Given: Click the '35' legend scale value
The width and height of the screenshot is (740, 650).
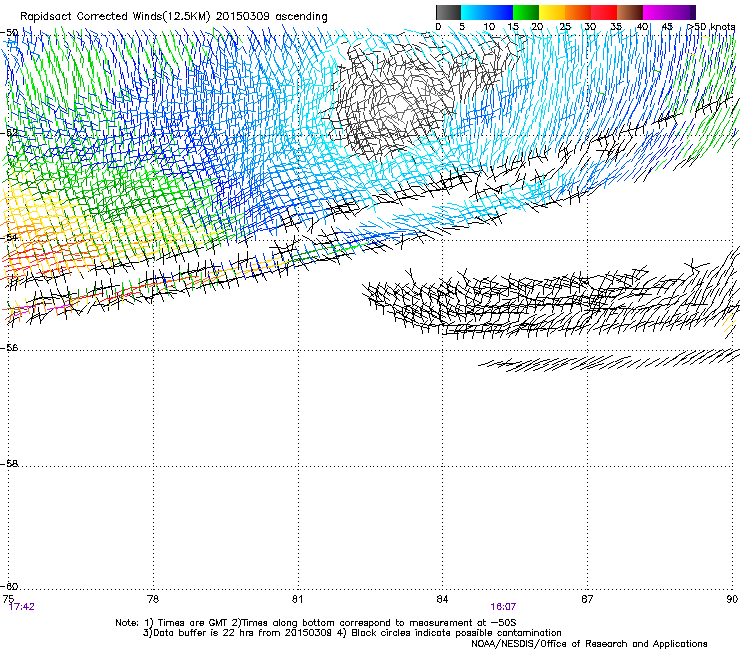Looking at the screenshot, I should pyautogui.click(x=616, y=27).
